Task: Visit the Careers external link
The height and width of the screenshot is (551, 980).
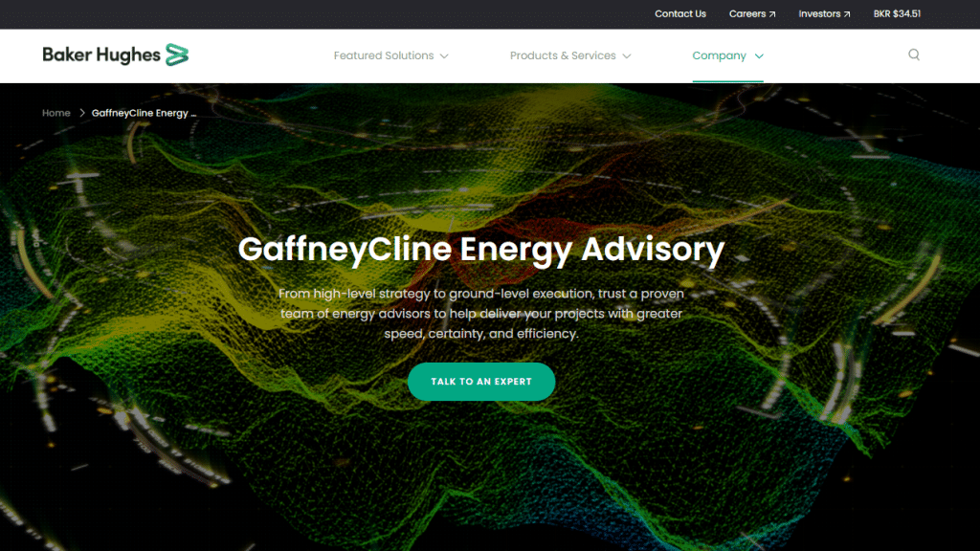Action: point(752,13)
